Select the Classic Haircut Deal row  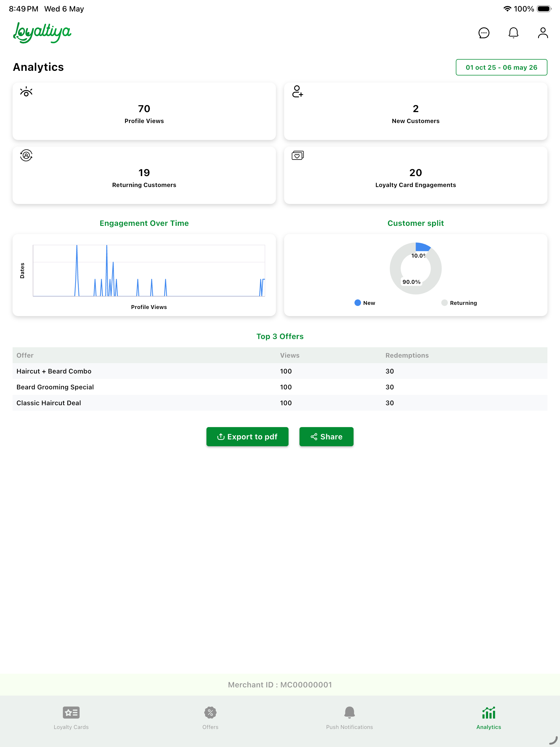(x=280, y=403)
